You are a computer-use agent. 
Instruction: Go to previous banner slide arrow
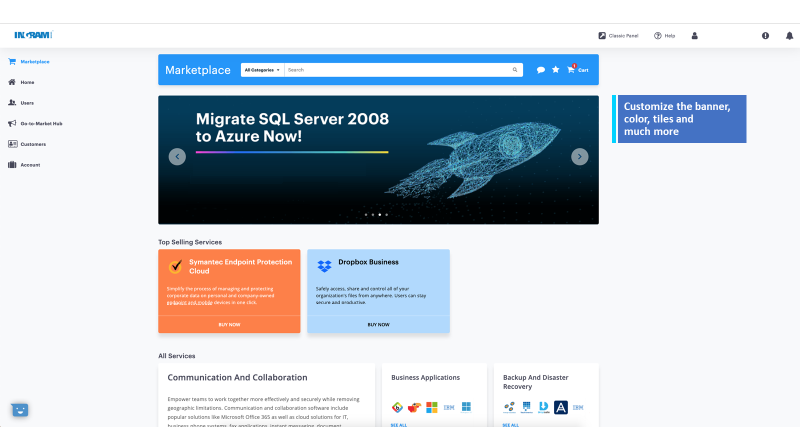177,156
